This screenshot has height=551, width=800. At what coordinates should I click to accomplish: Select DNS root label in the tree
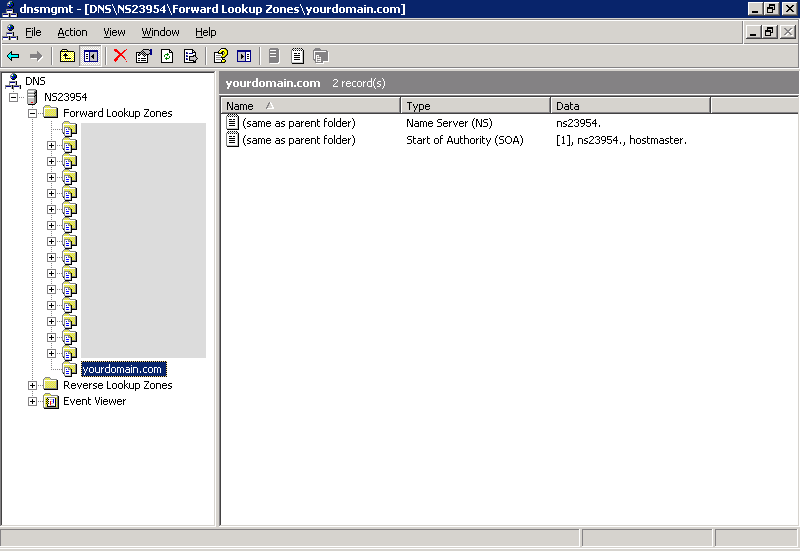[35, 81]
